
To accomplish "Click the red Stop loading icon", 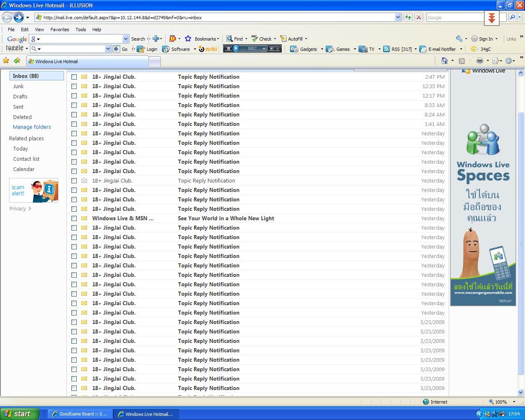I will tap(419, 17).
